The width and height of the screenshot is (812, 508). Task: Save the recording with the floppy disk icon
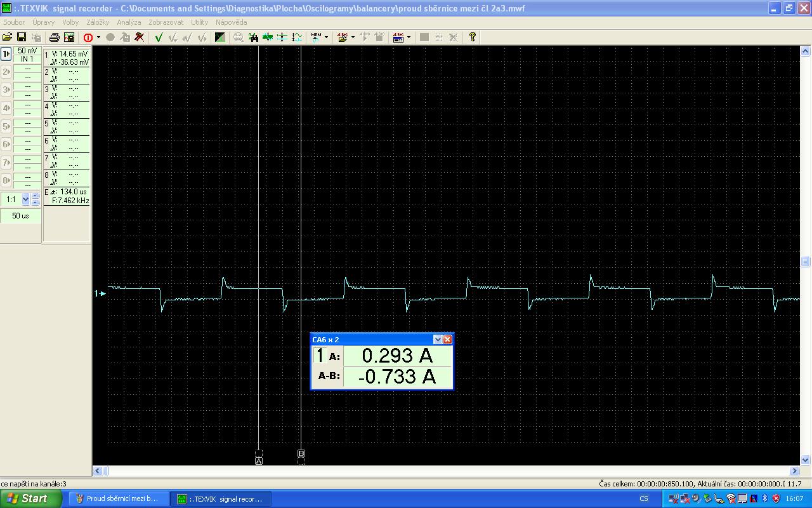point(21,37)
